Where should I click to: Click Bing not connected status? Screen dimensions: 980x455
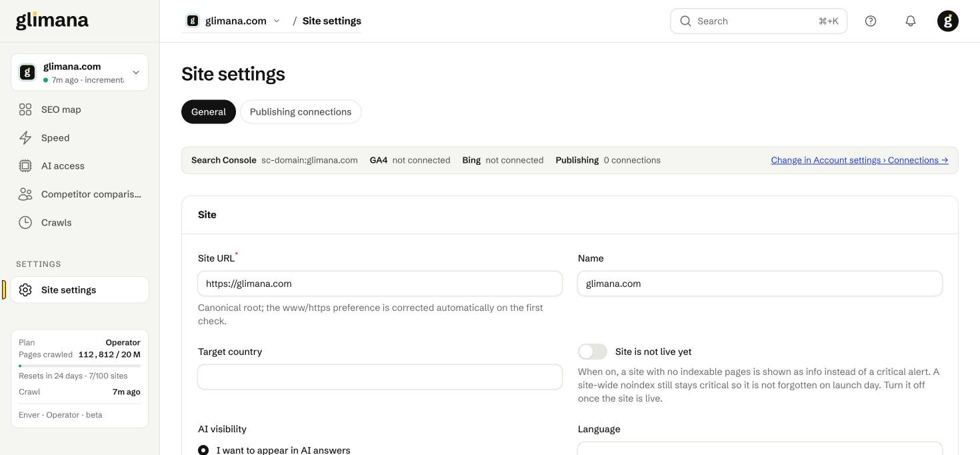pyautogui.click(x=503, y=160)
